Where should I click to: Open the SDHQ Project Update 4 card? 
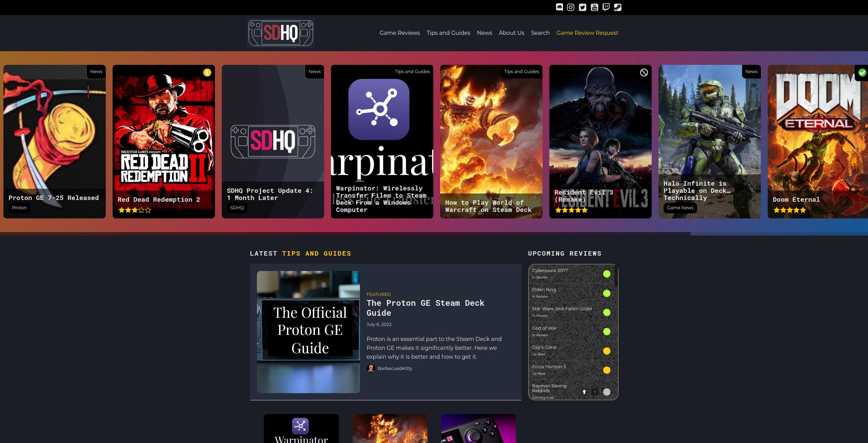pos(273,142)
